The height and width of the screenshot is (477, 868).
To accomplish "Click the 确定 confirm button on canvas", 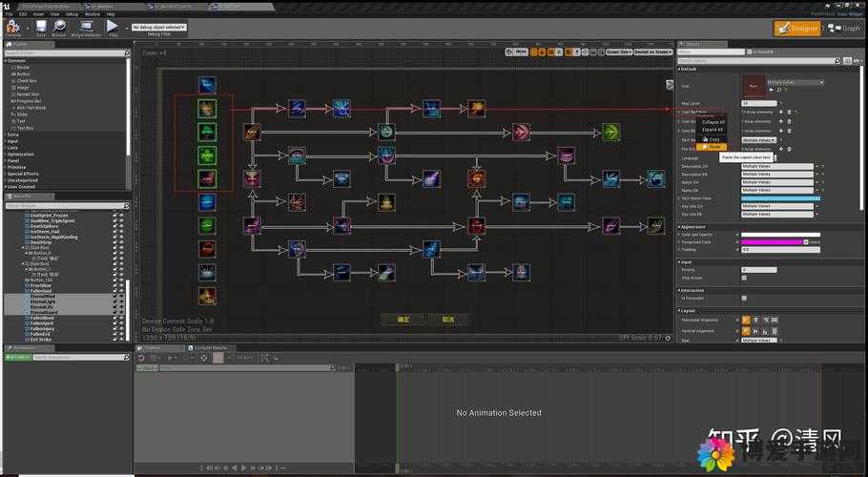I will 403,320.
